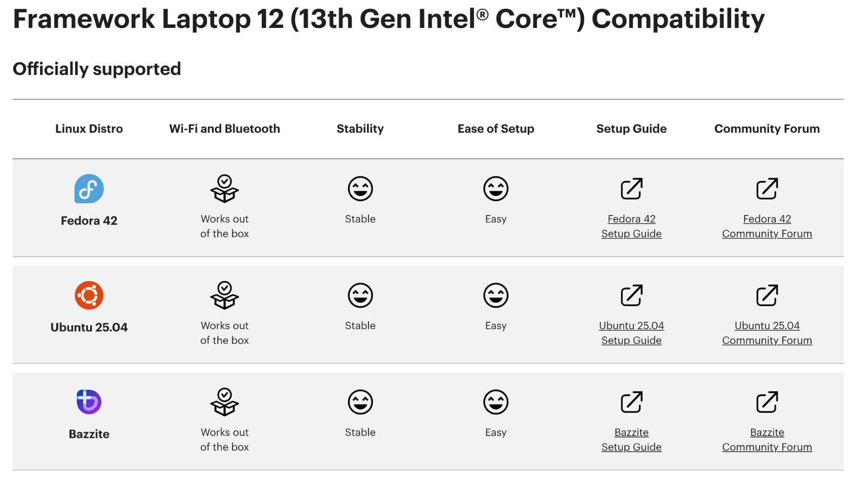Visit Ubuntu 25.04 Community Forum link
The width and height of the screenshot is (864, 504).
(767, 333)
